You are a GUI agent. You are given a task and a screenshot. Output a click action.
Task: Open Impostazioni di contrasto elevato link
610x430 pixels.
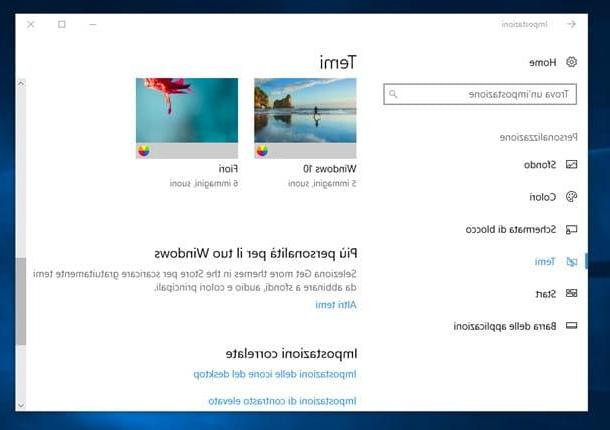coord(282,401)
